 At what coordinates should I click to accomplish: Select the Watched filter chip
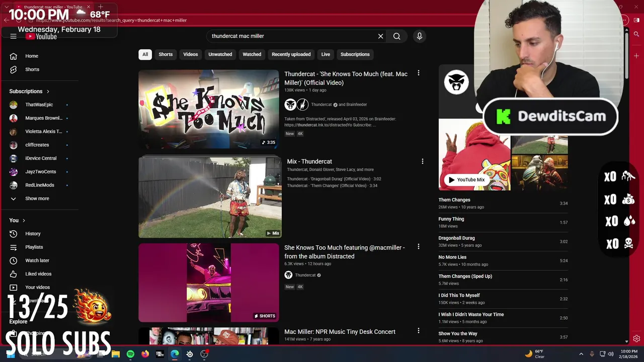click(252, 54)
